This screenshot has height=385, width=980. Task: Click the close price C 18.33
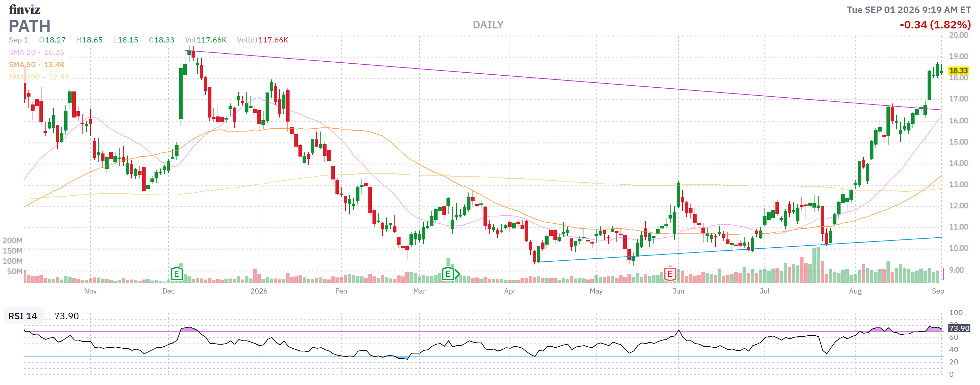(162, 40)
